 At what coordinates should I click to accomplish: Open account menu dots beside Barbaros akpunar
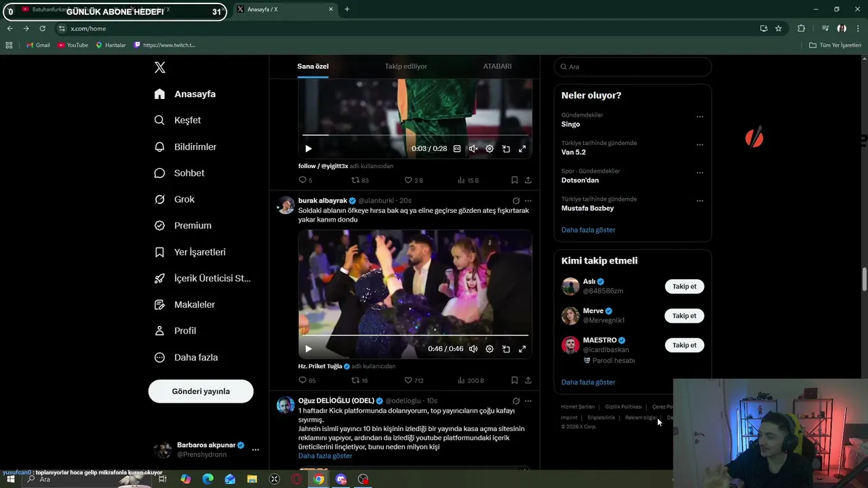pyautogui.click(x=255, y=449)
